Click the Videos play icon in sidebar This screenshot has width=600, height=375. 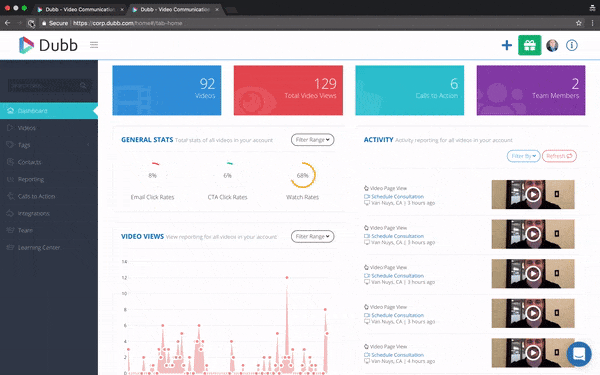[x=10, y=128]
